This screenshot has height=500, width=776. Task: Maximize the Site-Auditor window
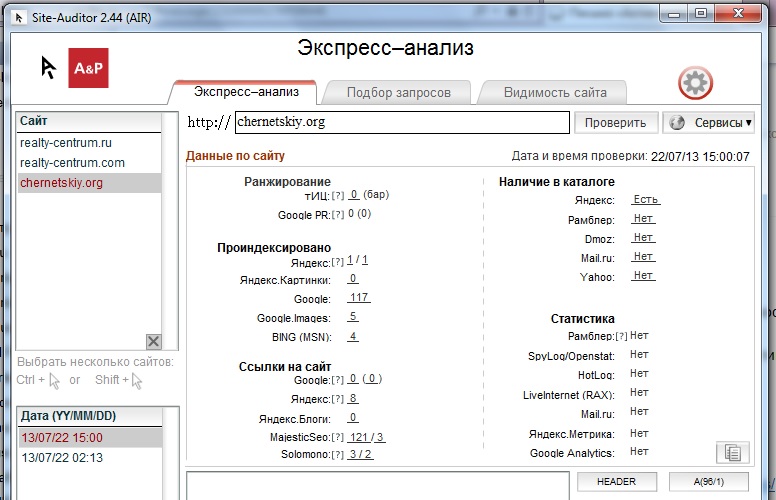tap(701, 14)
